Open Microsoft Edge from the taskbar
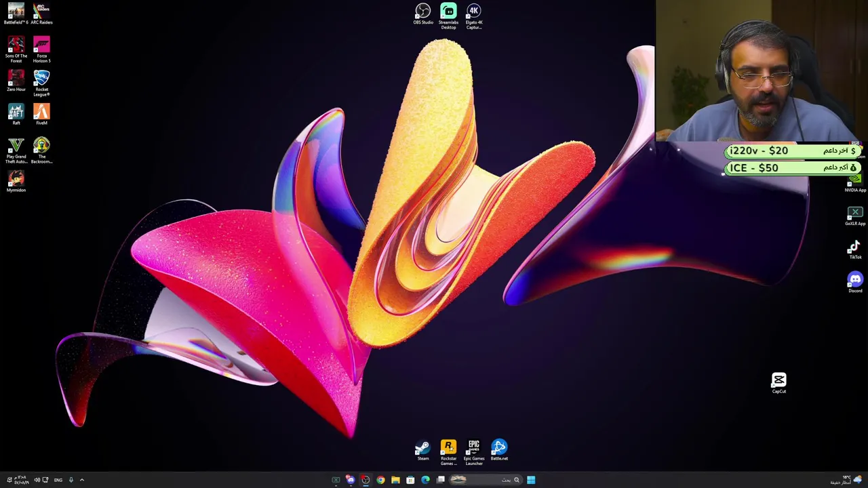868x488 pixels. click(x=425, y=480)
